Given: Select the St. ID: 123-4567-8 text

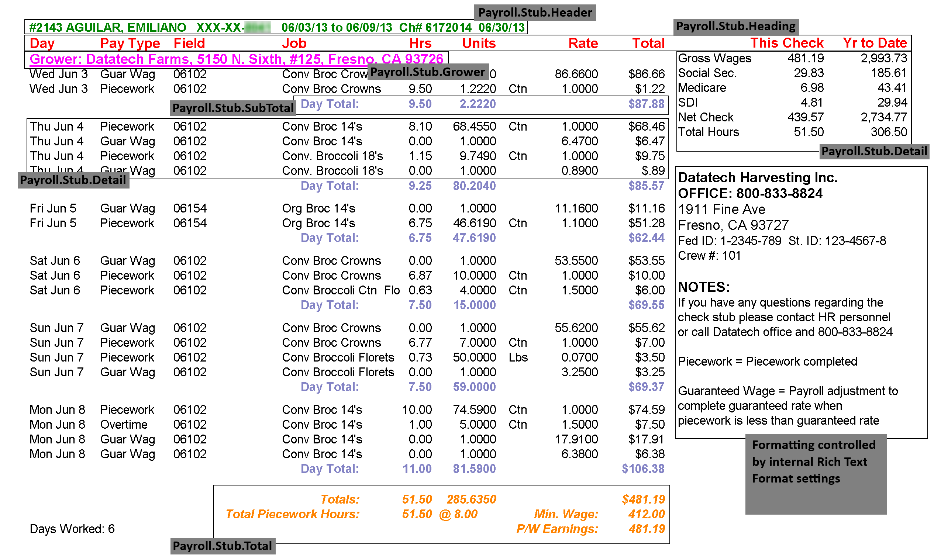Looking at the screenshot, I should [837, 241].
